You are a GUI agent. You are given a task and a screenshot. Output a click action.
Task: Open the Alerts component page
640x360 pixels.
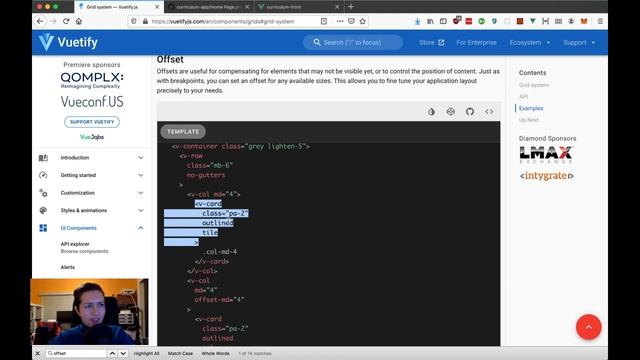point(68,267)
